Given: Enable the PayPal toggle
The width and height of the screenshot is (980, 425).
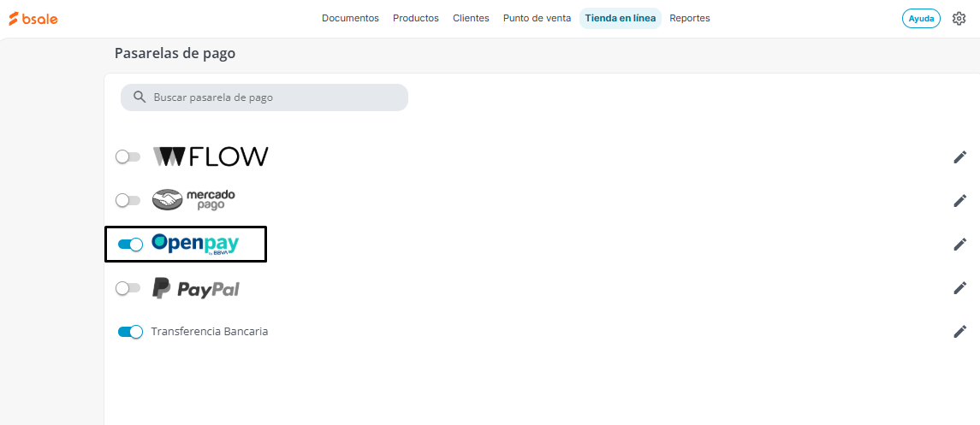Looking at the screenshot, I should pyautogui.click(x=128, y=288).
